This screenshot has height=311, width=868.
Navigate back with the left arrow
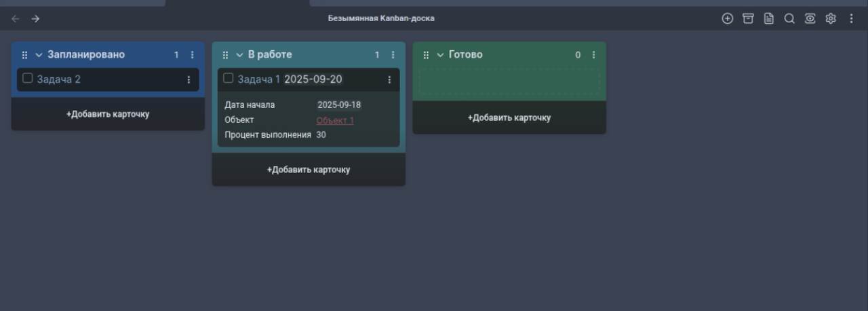(16, 19)
